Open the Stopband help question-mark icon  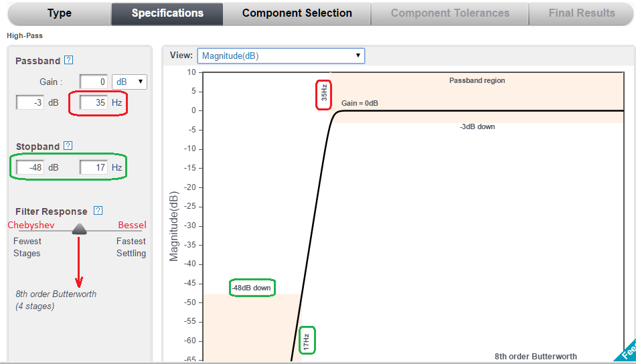tap(68, 145)
